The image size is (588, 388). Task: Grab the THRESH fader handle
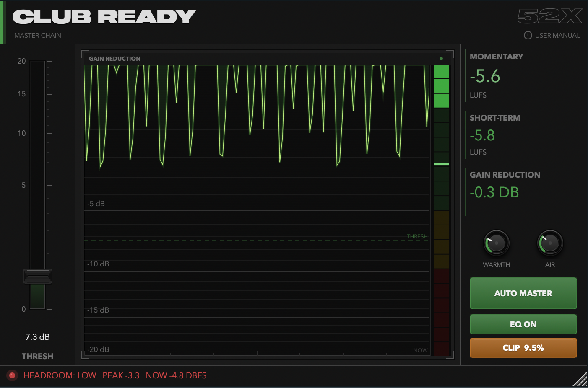click(38, 277)
